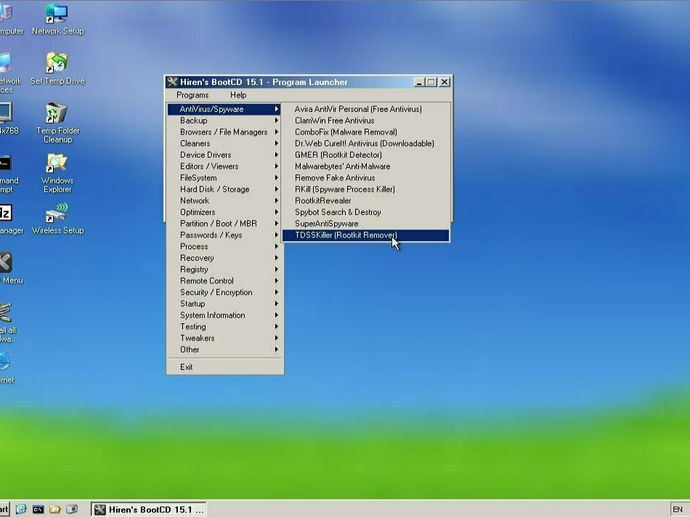Open the Remote Control submenu
Viewport: 690px width, 518px height.
(x=224, y=281)
